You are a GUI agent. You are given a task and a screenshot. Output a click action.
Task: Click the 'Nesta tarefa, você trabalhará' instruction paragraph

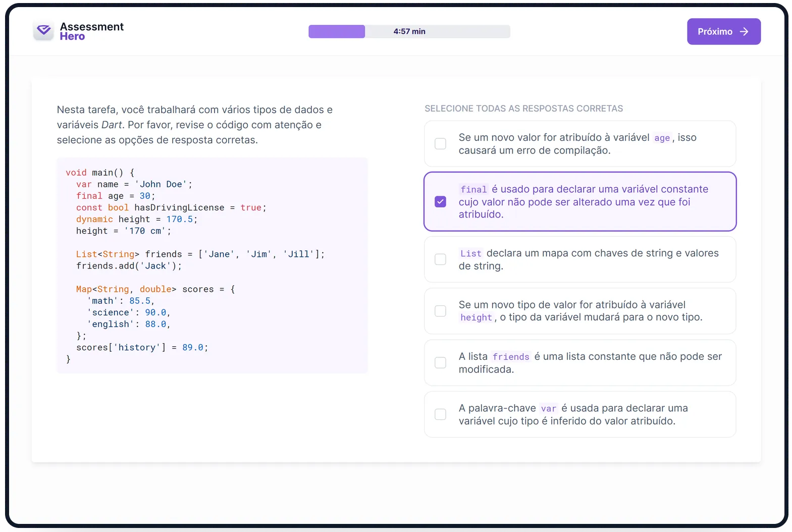pos(195,125)
